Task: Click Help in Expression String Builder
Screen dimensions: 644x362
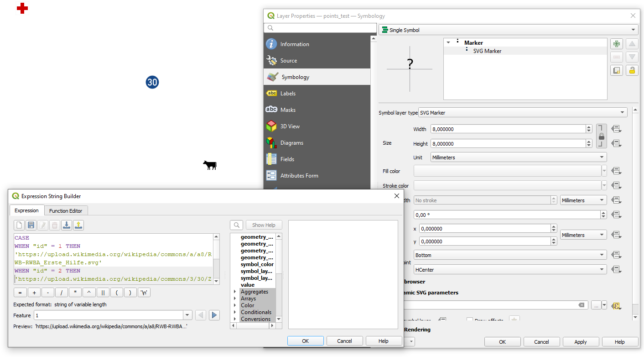Action: pos(384,341)
